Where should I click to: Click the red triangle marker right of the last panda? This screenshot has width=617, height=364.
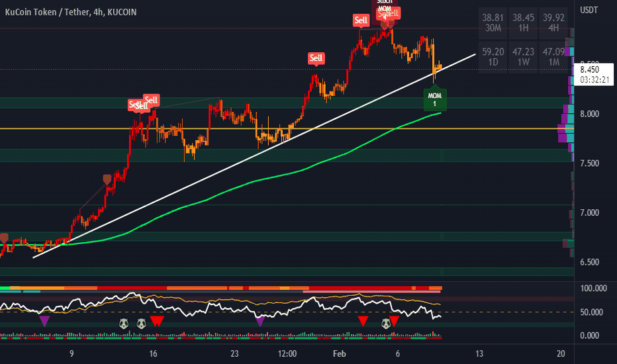(x=394, y=321)
